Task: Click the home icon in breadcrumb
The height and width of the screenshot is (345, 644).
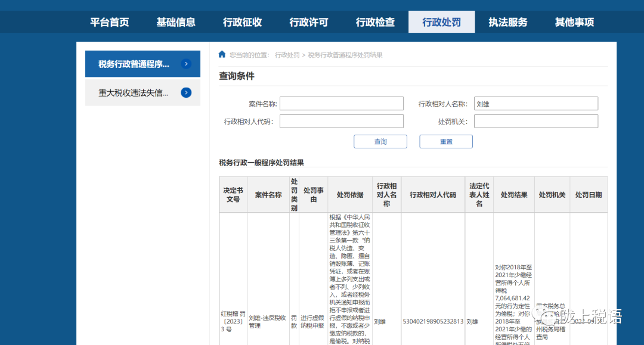Action: point(222,55)
